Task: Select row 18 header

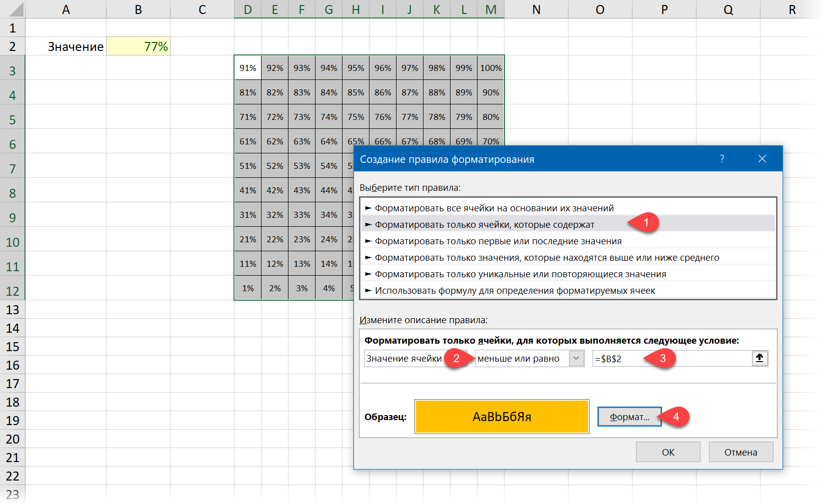Action: coord(12,402)
